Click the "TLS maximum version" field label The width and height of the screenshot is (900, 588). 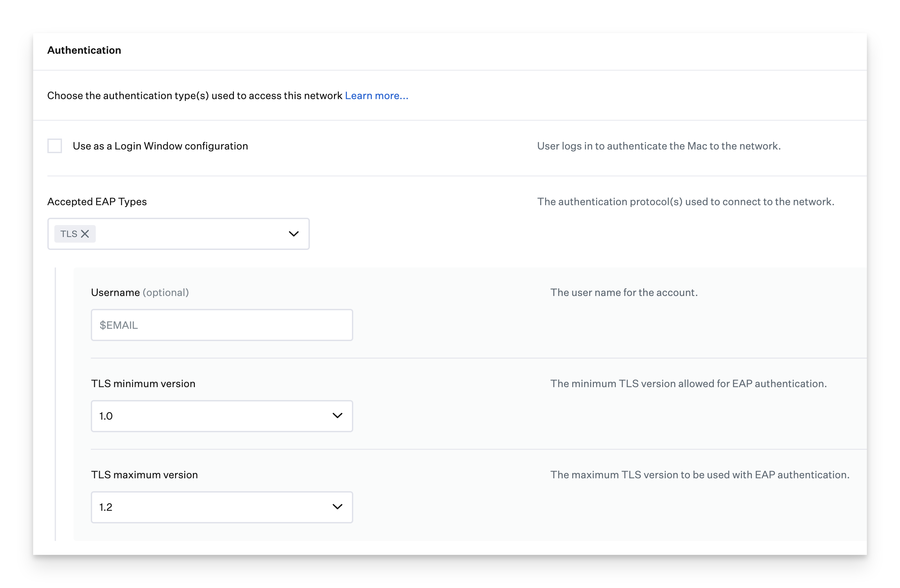tap(144, 475)
